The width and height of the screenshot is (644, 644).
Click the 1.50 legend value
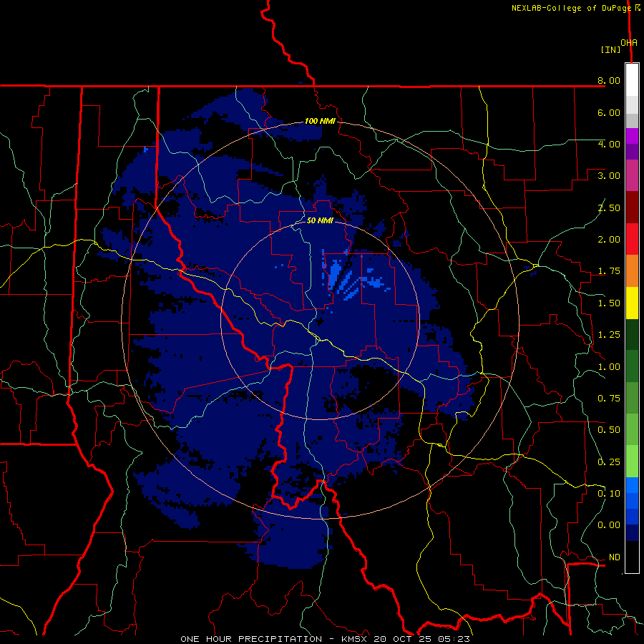click(609, 303)
